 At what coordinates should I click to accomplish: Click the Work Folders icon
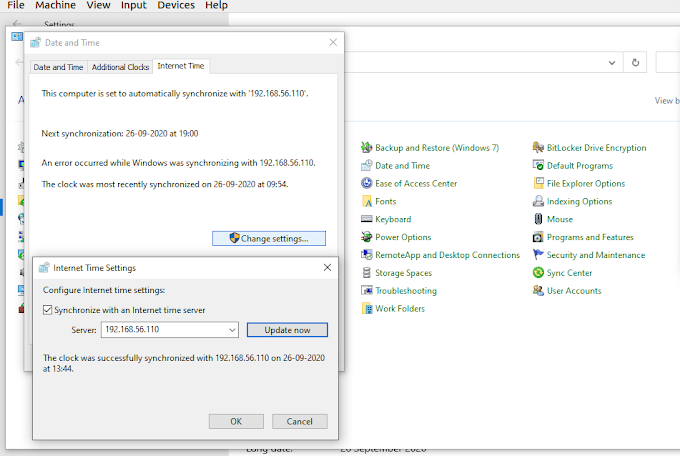click(x=366, y=308)
